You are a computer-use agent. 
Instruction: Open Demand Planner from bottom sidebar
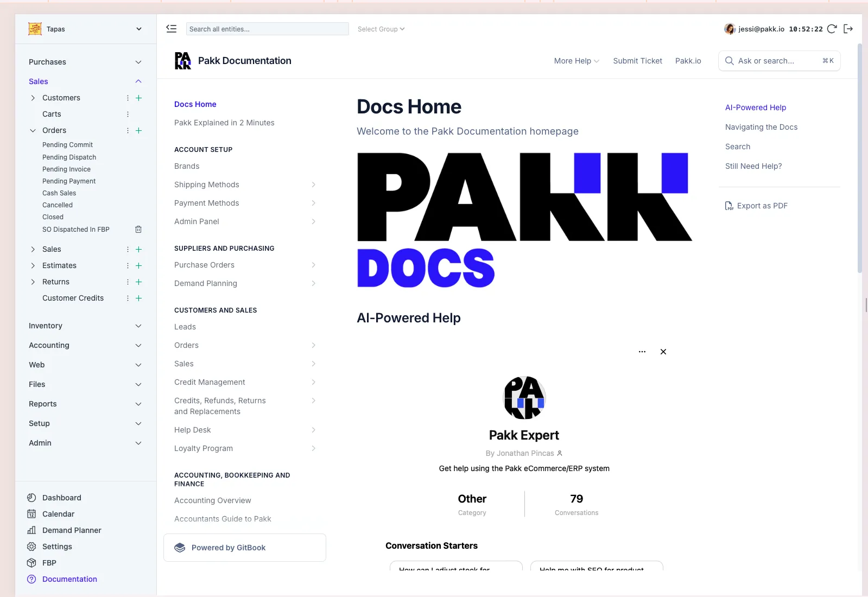point(72,530)
